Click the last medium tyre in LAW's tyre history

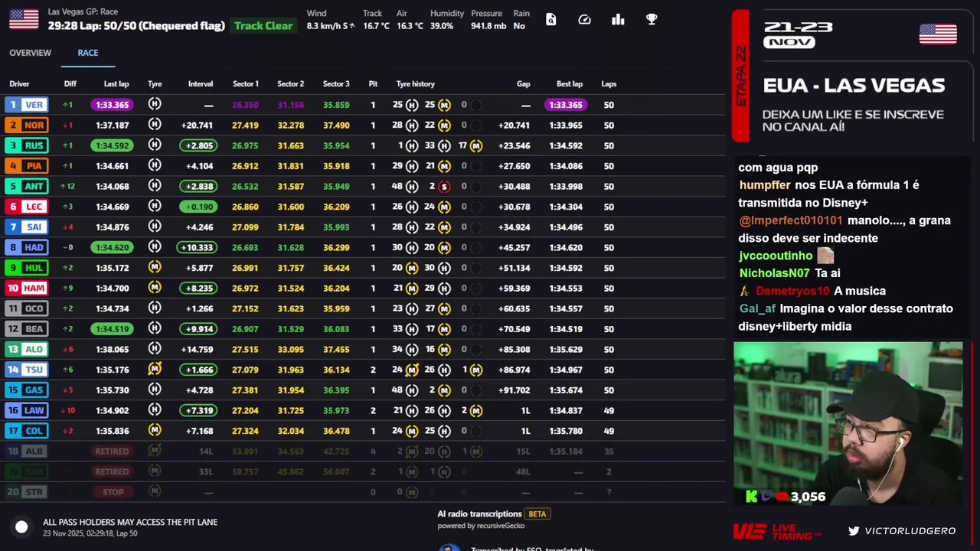pyautogui.click(x=476, y=410)
